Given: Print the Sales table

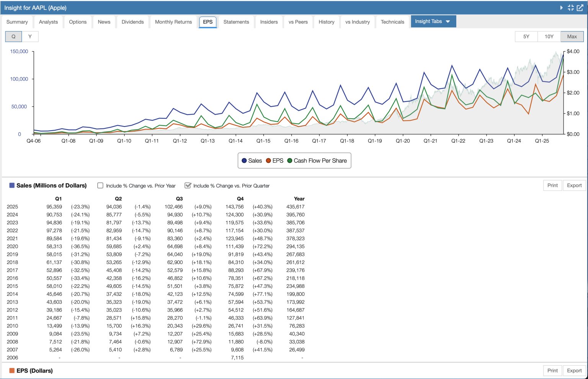Looking at the screenshot, I should (x=552, y=185).
